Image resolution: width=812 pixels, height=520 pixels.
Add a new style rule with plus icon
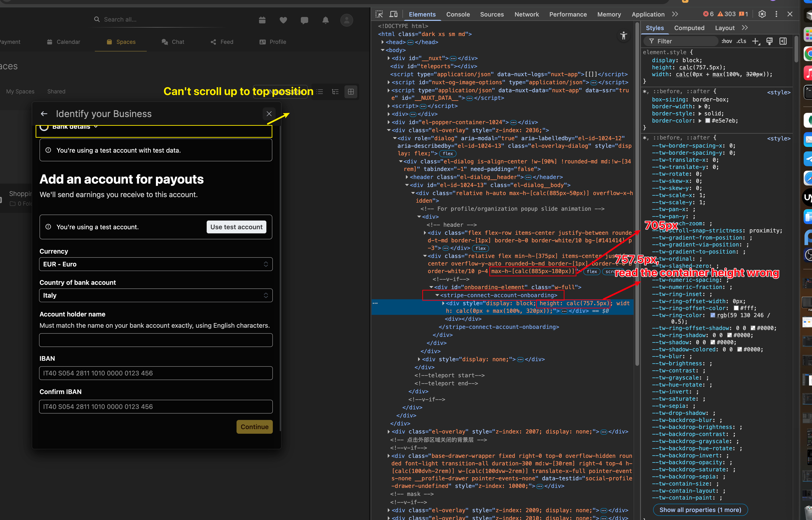[755, 41]
